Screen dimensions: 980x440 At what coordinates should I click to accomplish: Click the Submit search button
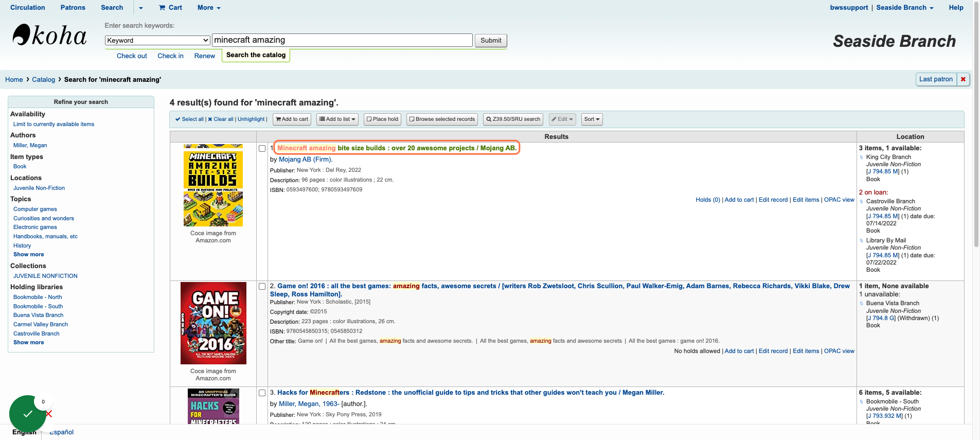[x=491, y=41]
